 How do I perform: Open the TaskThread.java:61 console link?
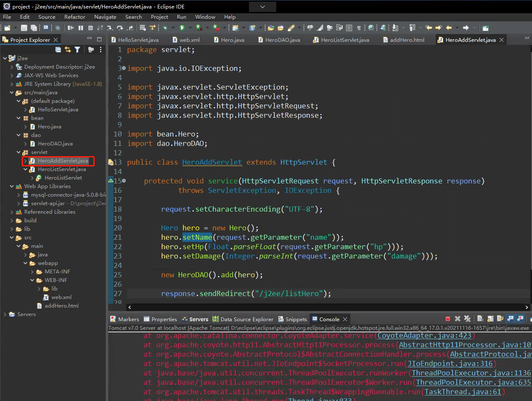click(464, 392)
